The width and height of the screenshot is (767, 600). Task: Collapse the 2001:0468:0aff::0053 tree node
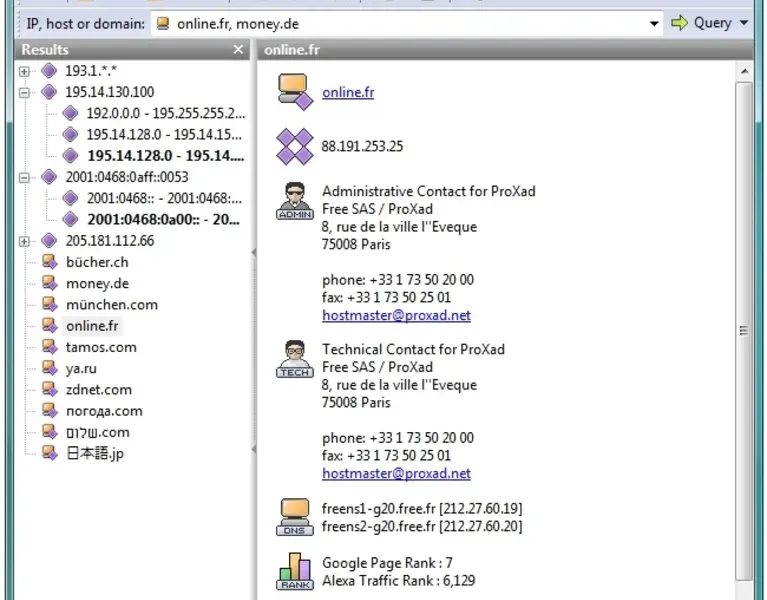24,178
